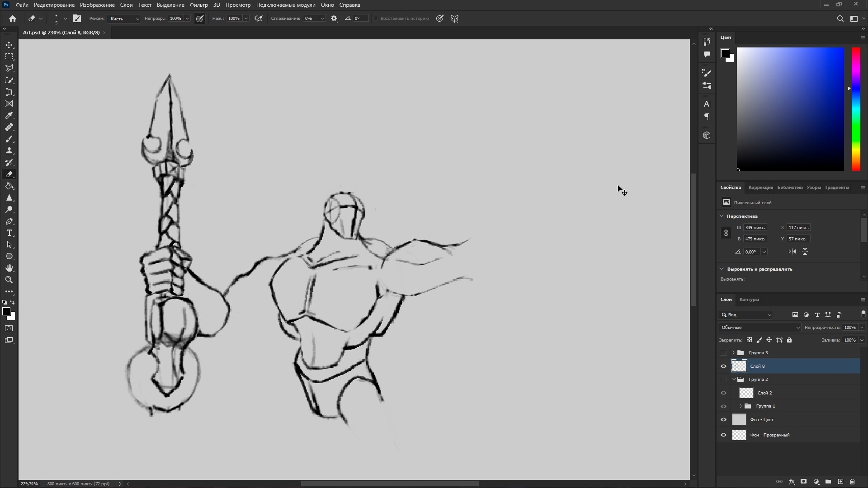Select the Path Selection tool
Viewport: 868px width, 488px height.
coord(9,244)
